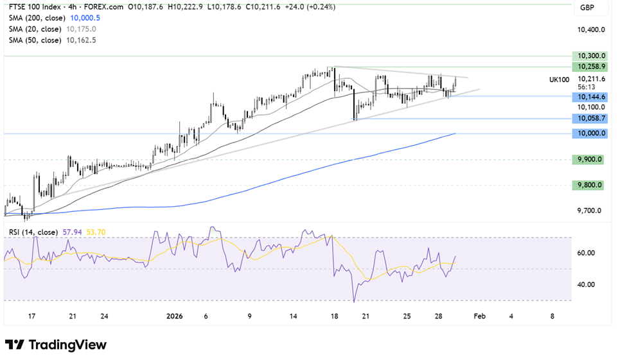The height and width of the screenshot is (364, 618).
Task: Click the green 9,800.0 price level tag
Action: click(588, 185)
